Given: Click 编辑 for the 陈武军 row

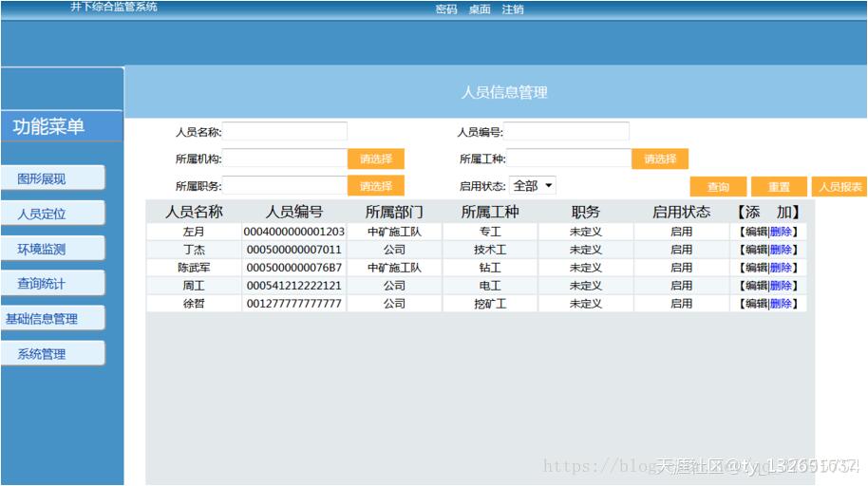Looking at the screenshot, I should point(756,268).
